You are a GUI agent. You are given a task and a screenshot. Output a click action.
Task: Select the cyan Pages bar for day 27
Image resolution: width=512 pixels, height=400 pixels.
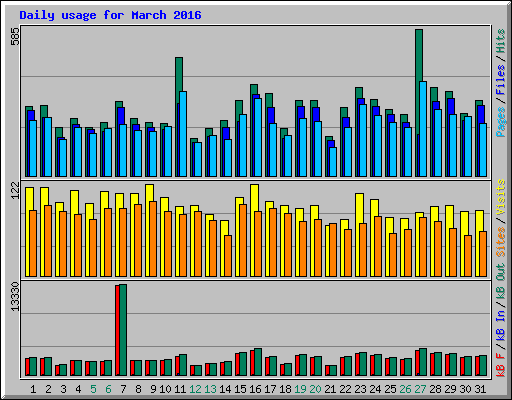click(x=423, y=129)
